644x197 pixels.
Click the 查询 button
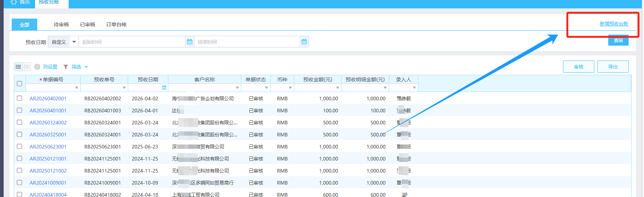click(618, 40)
